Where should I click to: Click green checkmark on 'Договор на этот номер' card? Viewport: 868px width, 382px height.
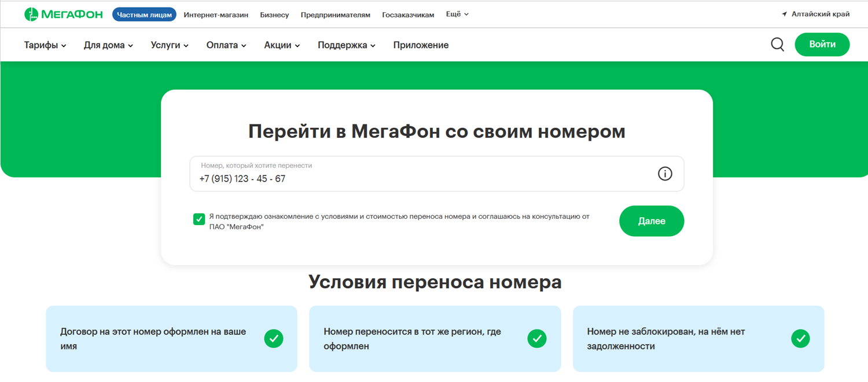(274, 339)
